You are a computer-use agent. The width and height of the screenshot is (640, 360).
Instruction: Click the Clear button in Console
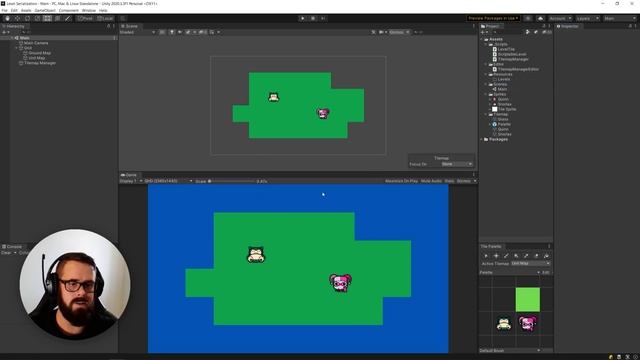click(x=6, y=253)
